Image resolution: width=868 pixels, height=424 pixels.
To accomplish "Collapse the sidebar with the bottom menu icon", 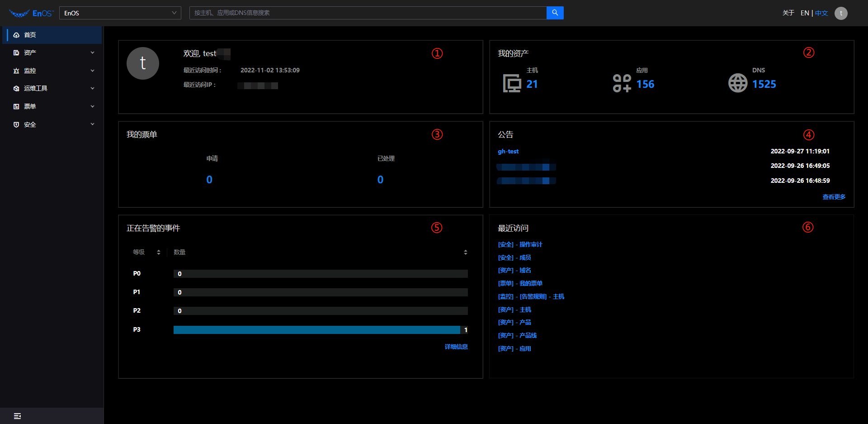I will (17, 416).
